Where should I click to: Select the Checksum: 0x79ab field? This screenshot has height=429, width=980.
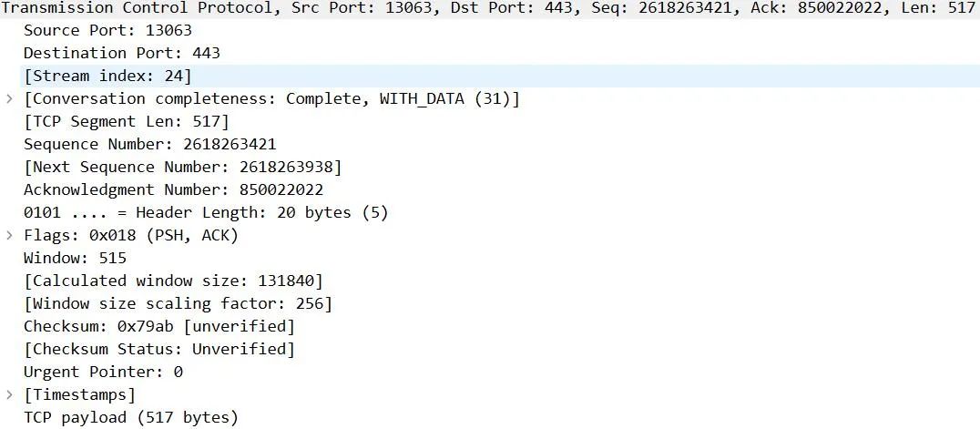click(x=159, y=326)
